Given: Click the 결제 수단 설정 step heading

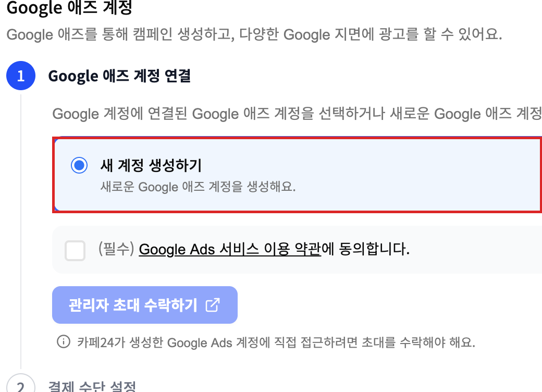Looking at the screenshot, I should coord(92,386).
